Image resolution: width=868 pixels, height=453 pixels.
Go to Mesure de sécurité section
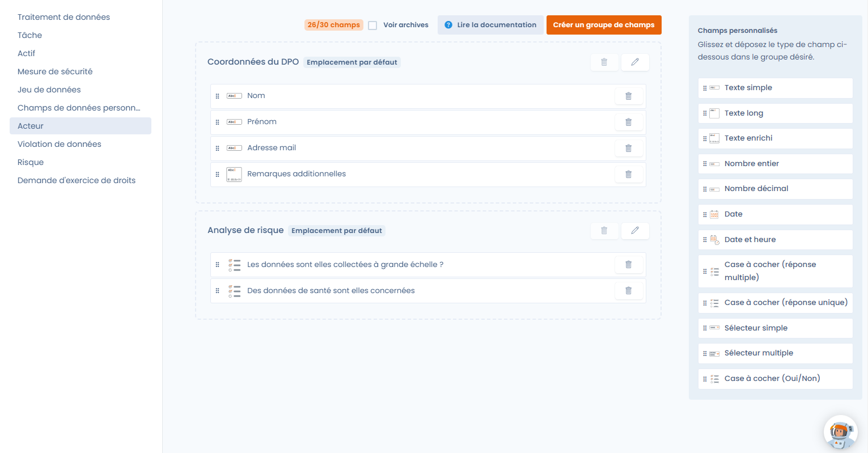(x=55, y=71)
